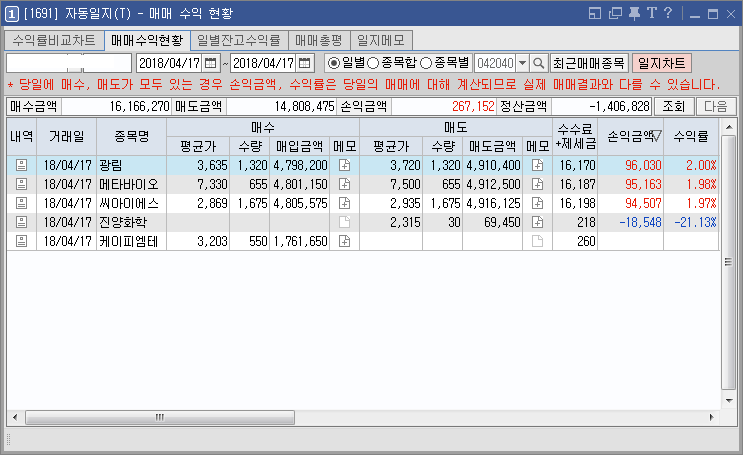Click the scroll left arrow
This screenshot has width=743, height=455.
[15, 418]
